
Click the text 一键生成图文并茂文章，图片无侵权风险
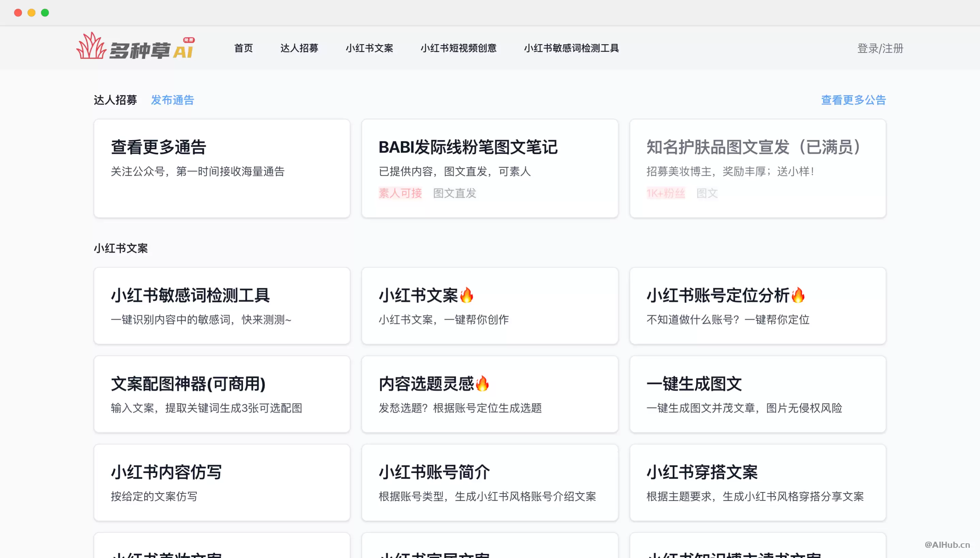[744, 408]
